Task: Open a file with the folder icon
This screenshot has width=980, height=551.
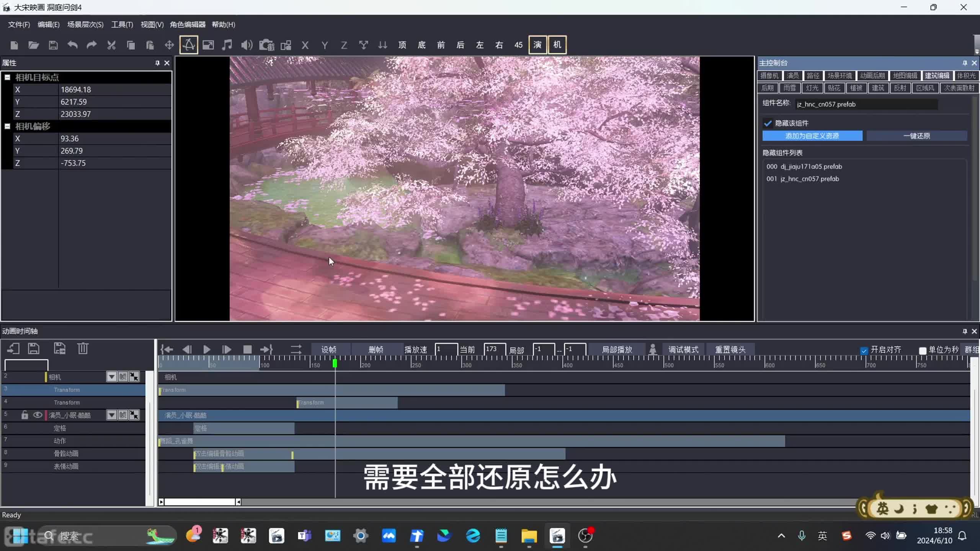Action: pyautogui.click(x=34, y=45)
